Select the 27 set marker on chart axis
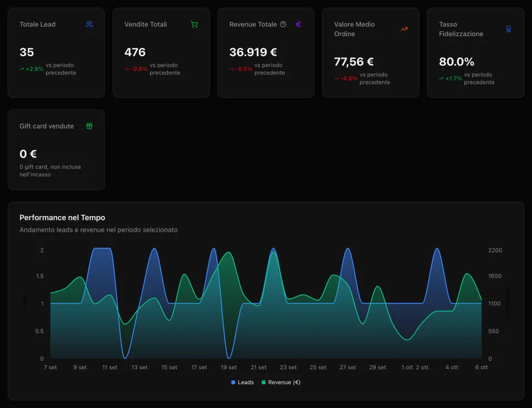 (x=348, y=368)
